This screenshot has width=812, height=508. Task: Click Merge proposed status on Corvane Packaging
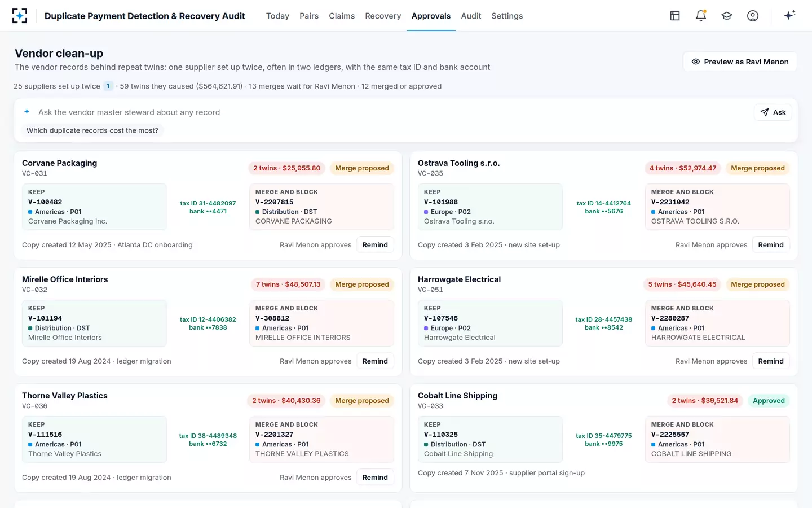coord(362,168)
